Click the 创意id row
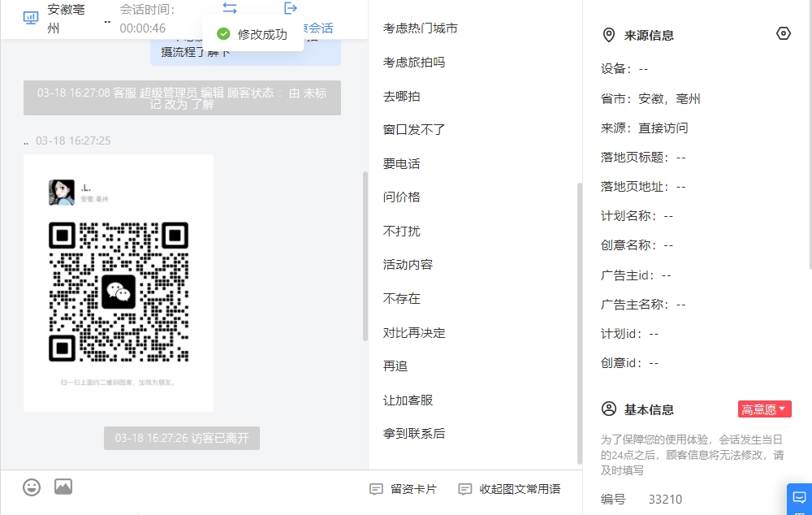The width and height of the screenshot is (812, 515). point(630,363)
